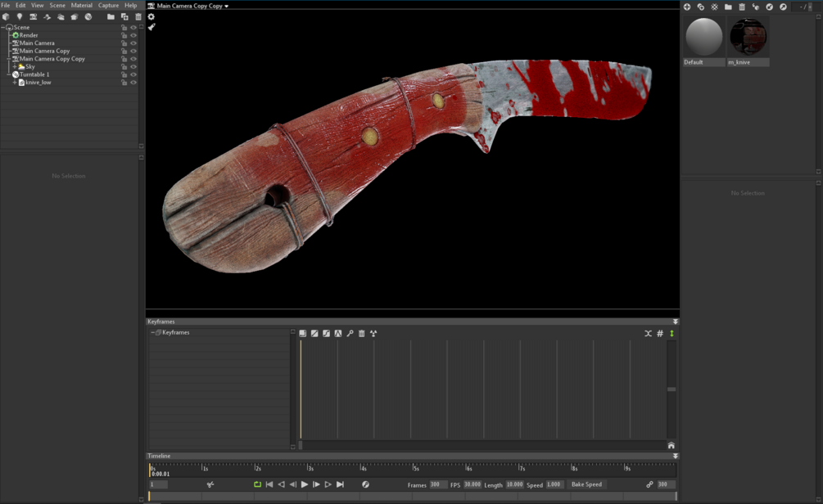823x504 pixels.
Task: Open the Capture menu
Action: (x=109, y=5)
